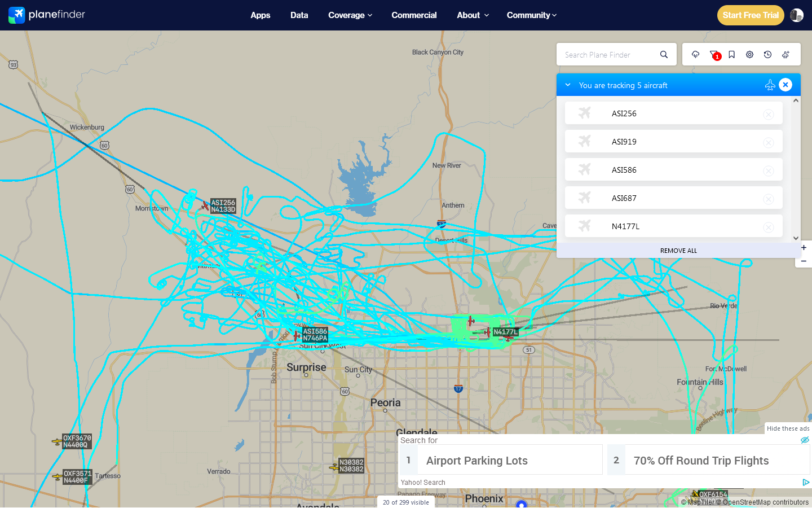812x508 pixels.
Task: Click the red plane above N4177L cluster
Action: point(471,321)
